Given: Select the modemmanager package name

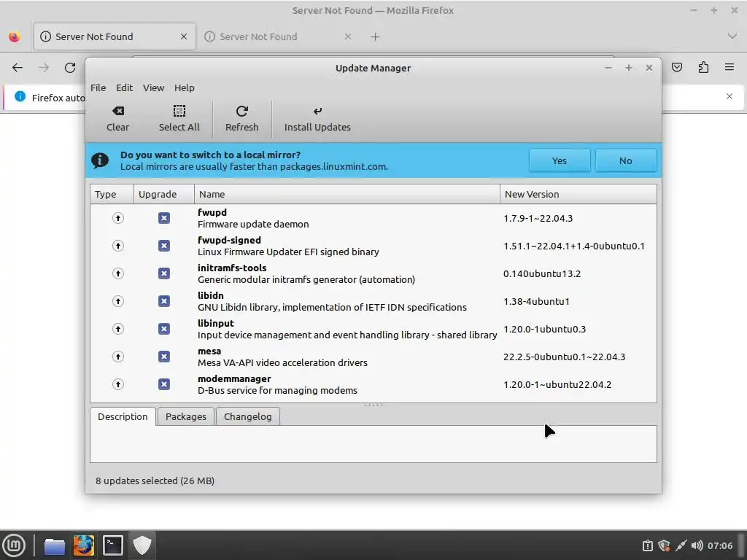Looking at the screenshot, I should [x=234, y=378].
